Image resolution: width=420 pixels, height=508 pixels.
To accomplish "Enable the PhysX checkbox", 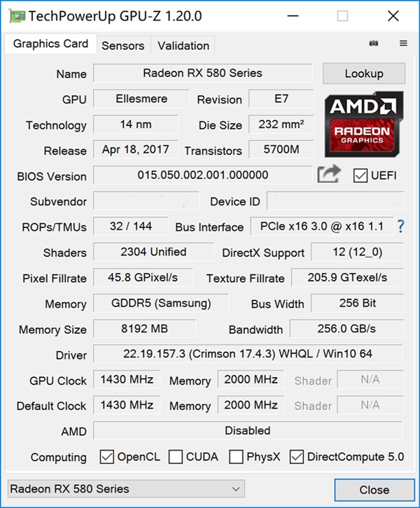I will [x=237, y=457].
